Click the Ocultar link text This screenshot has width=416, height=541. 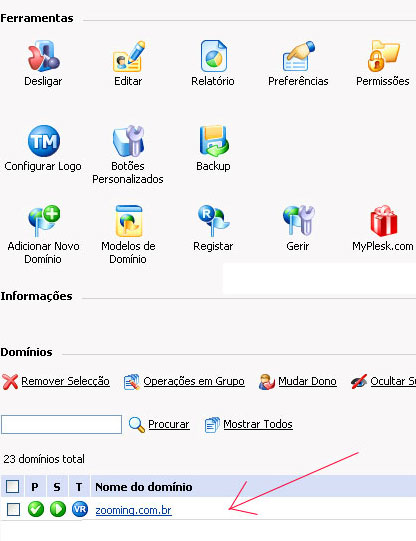click(x=393, y=381)
